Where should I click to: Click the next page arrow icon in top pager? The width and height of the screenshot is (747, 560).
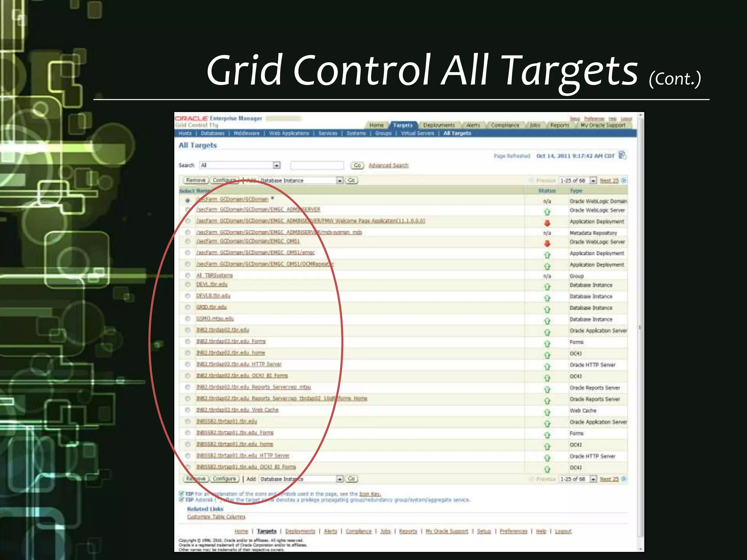[x=624, y=180]
